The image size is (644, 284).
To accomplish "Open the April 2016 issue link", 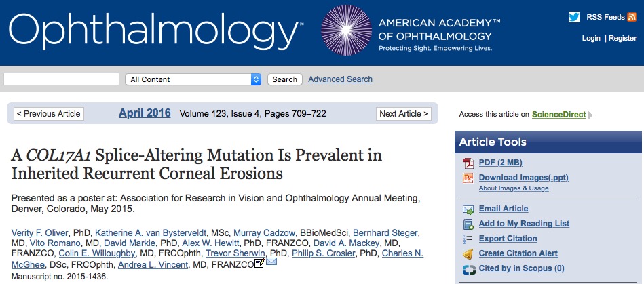I will tap(145, 113).
